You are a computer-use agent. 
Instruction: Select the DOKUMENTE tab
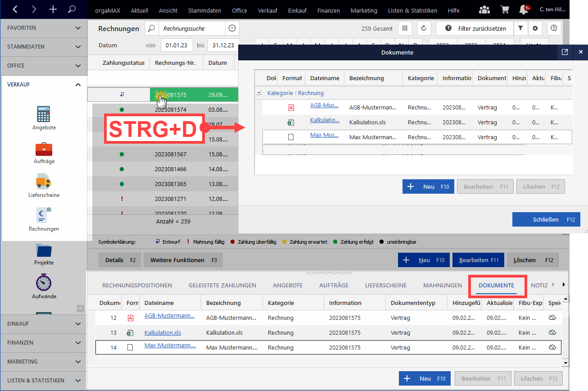coord(496,285)
